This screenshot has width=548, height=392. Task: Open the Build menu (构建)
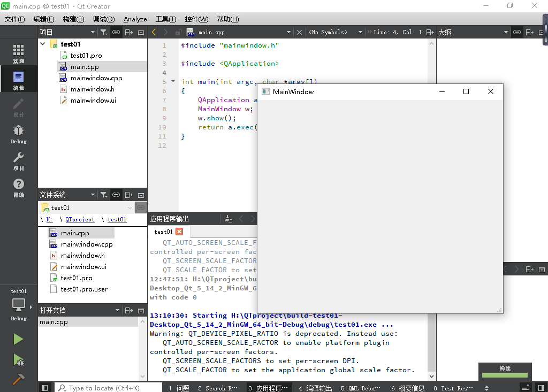(73, 19)
